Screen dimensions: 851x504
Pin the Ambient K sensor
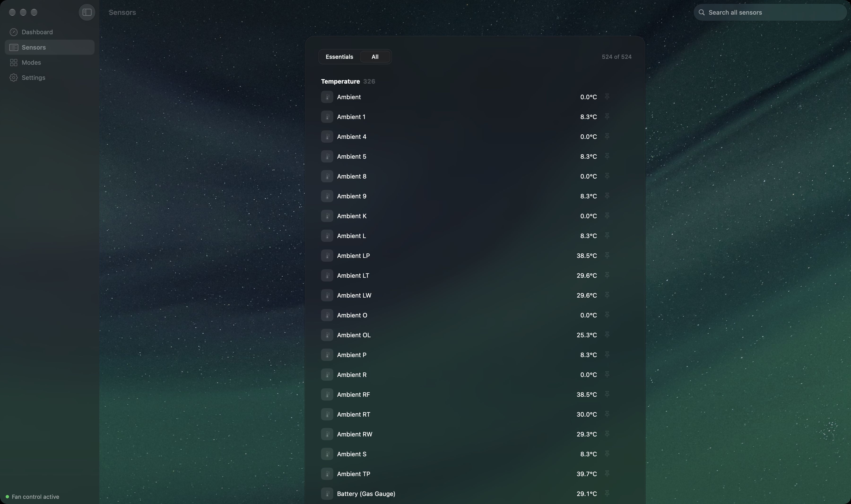point(607,216)
